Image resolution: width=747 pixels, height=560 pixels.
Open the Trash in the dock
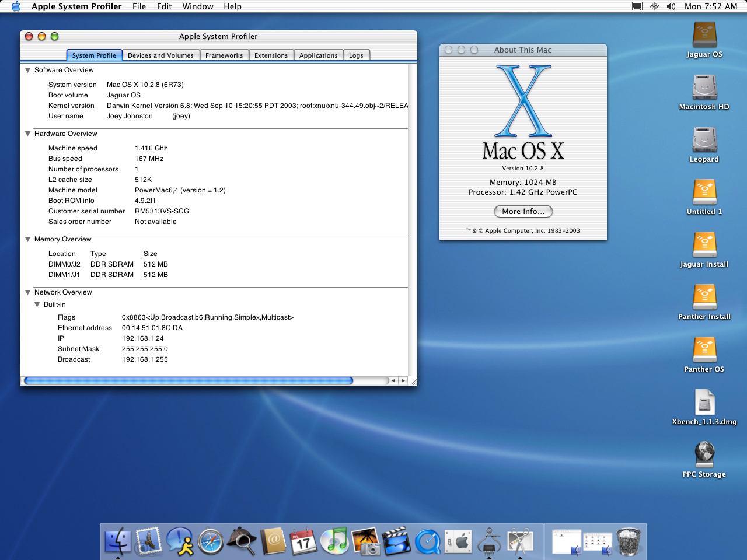point(629,541)
